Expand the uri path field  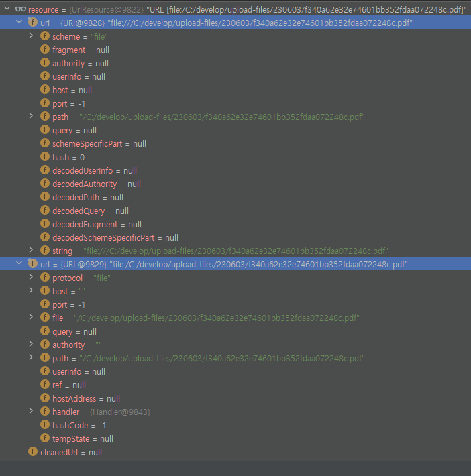(x=31, y=116)
